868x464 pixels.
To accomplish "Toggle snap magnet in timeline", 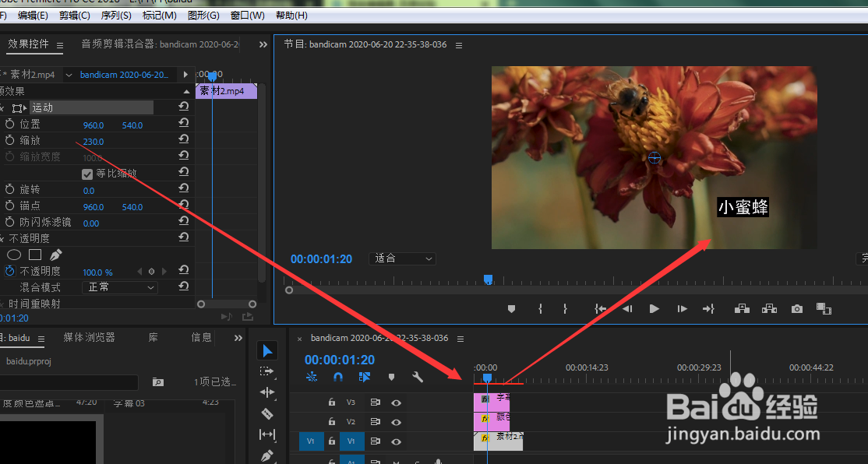I will coord(338,377).
